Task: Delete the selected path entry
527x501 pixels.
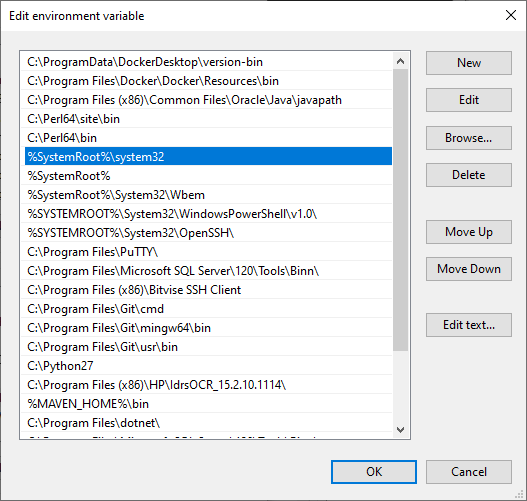Action: click(469, 175)
